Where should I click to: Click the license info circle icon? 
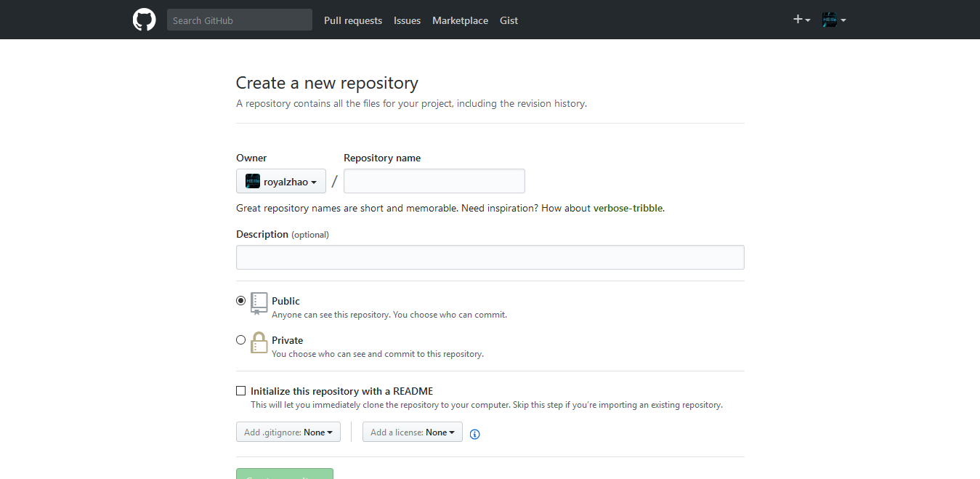475,434
